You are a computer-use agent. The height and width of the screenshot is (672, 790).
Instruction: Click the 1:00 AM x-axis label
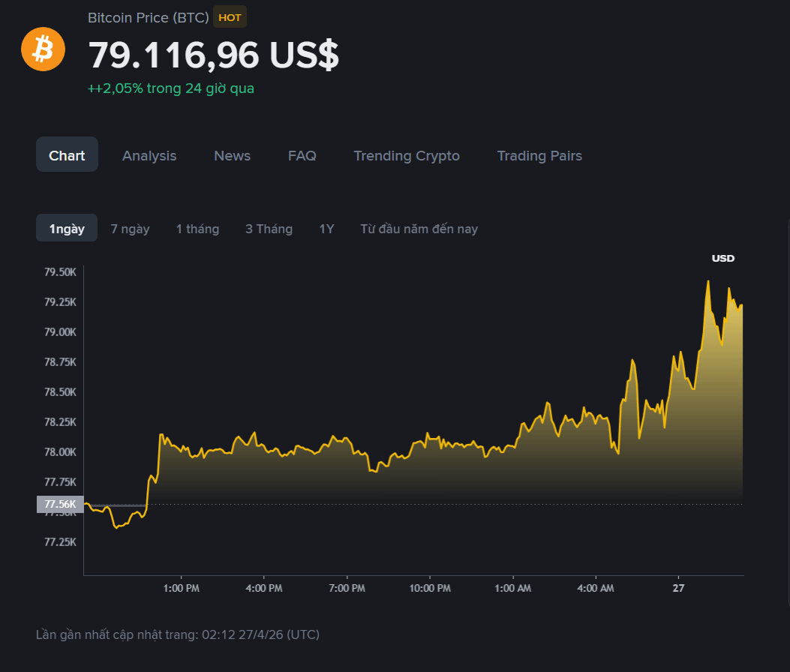(x=513, y=589)
